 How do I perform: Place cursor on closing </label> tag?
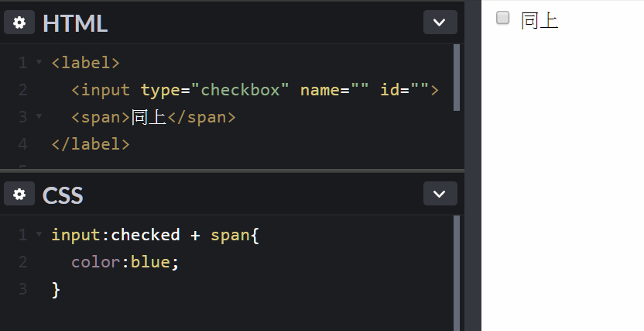coord(91,144)
